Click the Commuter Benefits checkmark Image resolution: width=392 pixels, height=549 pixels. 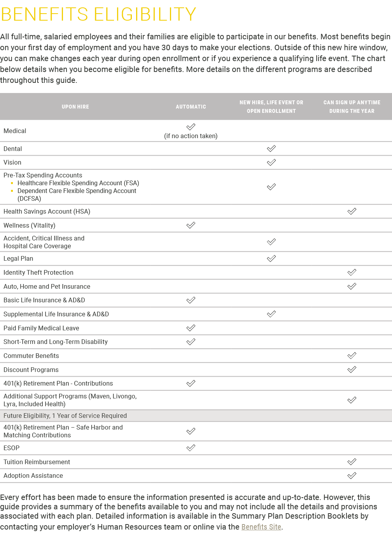tap(352, 356)
